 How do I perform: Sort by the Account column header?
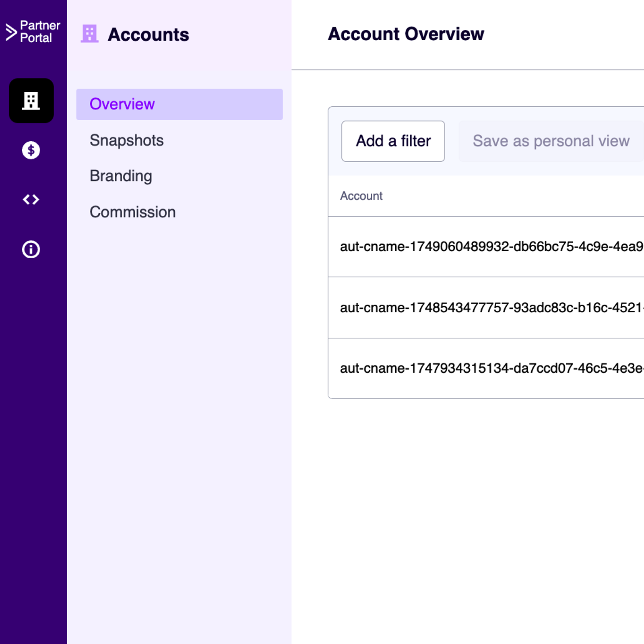pyautogui.click(x=361, y=196)
